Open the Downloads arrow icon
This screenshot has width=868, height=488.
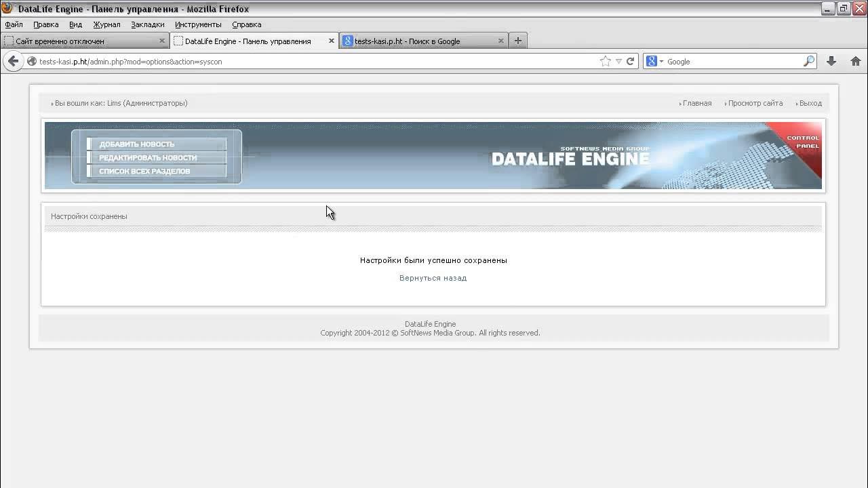[x=831, y=61]
